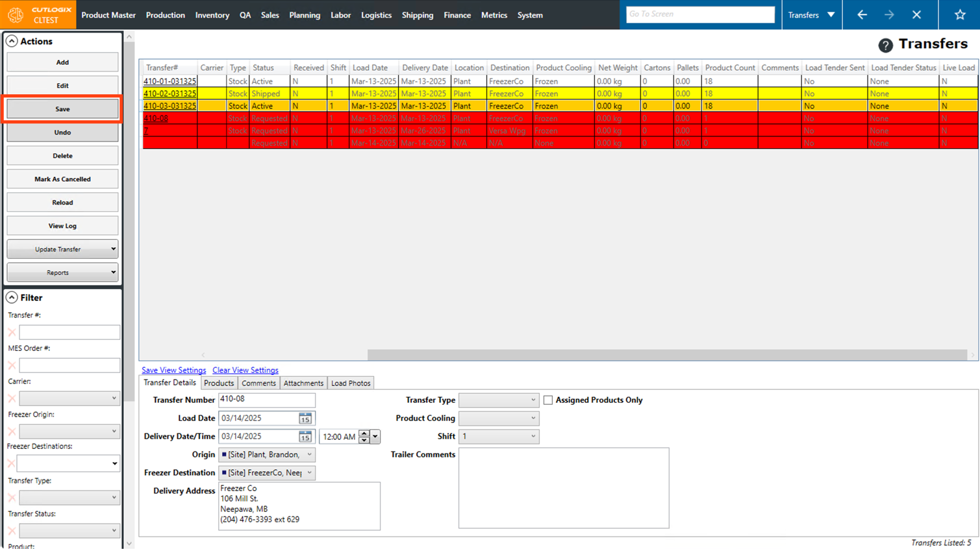Switch to the Load Photos tab
The height and width of the screenshot is (549, 980).
tap(351, 383)
